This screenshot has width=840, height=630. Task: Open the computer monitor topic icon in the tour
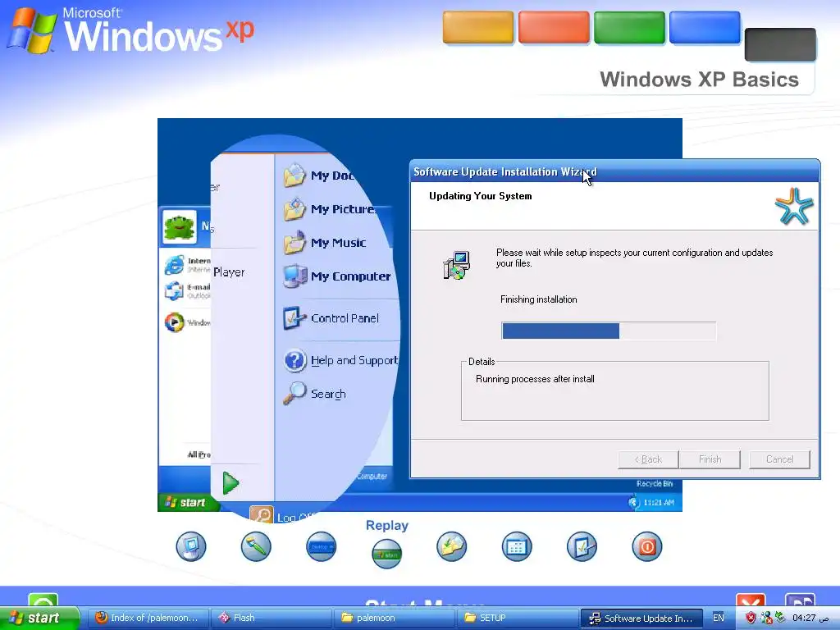pos(190,546)
